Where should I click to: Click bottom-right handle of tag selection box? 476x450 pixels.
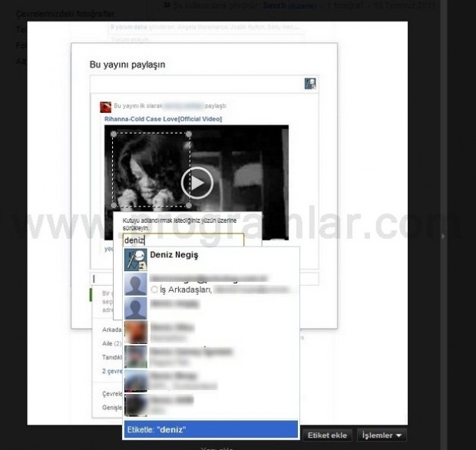coord(189,205)
